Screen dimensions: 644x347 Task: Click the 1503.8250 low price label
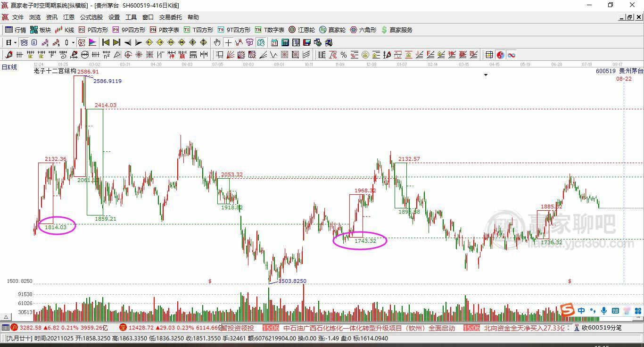click(292, 281)
